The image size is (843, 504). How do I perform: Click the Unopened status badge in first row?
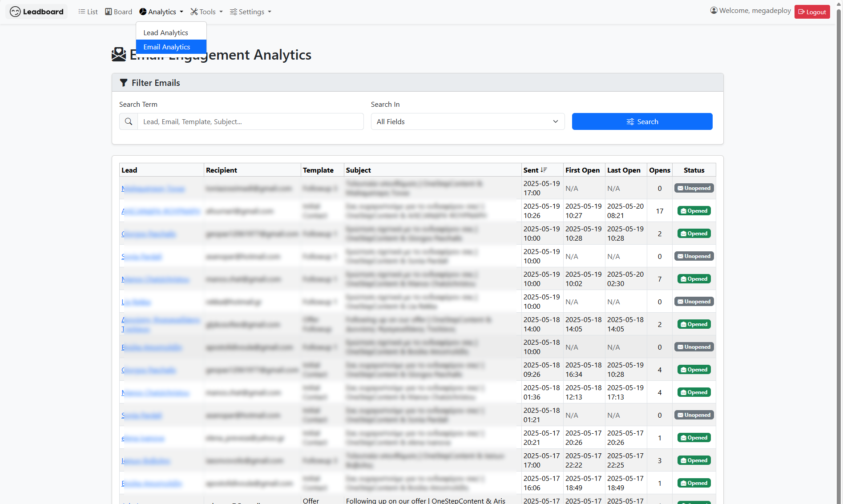pyautogui.click(x=694, y=188)
